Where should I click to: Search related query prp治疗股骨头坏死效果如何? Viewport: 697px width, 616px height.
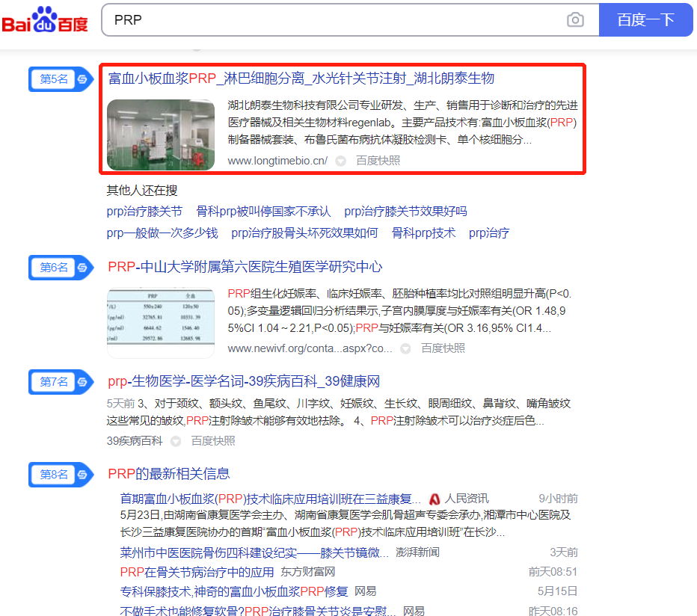tap(305, 233)
